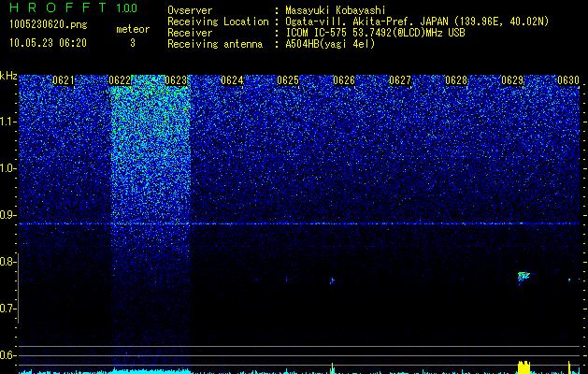Click the 0.9 kHz axis label
The width and height of the screenshot is (588, 374).
7,215
